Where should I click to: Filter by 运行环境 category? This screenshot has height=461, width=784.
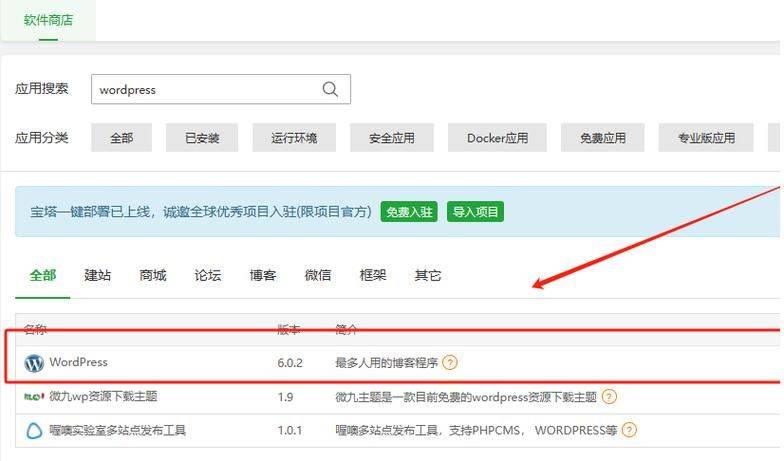pyautogui.click(x=294, y=138)
